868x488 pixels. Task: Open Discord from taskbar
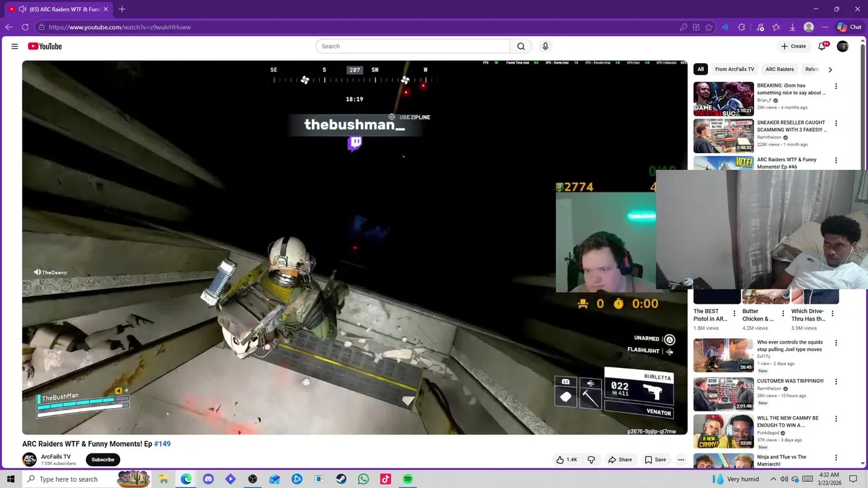[x=208, y=479]
